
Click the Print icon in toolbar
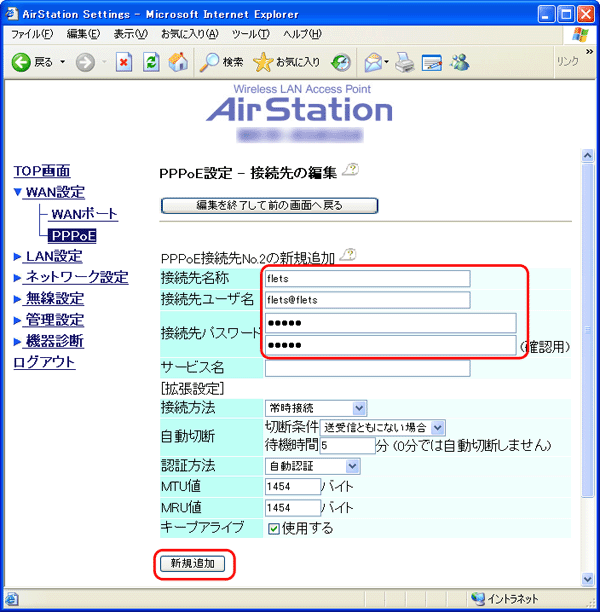coord(404,62)
